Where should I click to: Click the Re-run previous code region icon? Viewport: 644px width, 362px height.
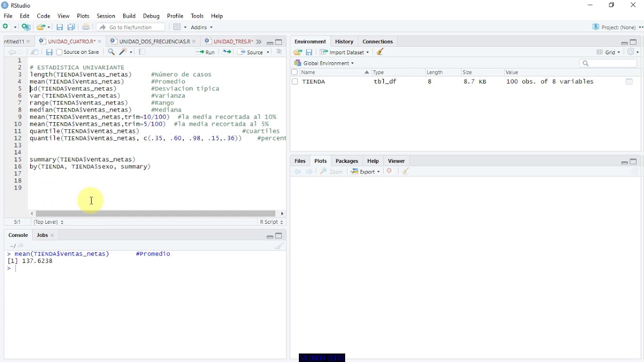227,52
